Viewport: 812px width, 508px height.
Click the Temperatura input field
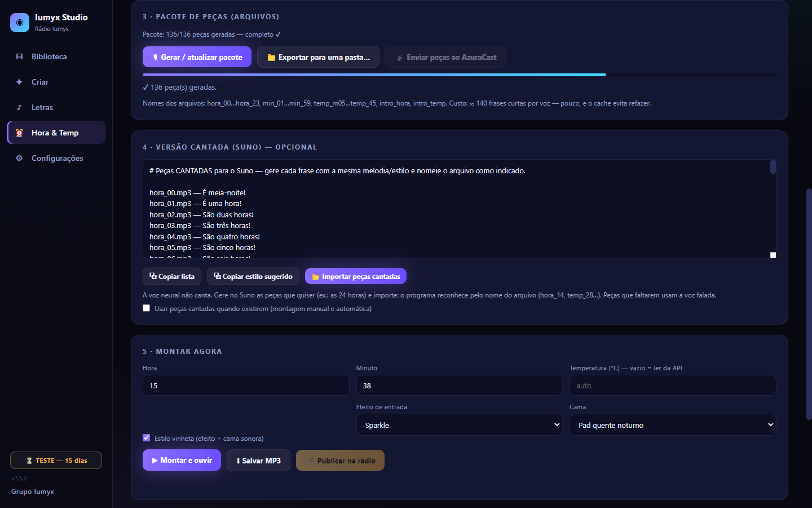point(673,386)
